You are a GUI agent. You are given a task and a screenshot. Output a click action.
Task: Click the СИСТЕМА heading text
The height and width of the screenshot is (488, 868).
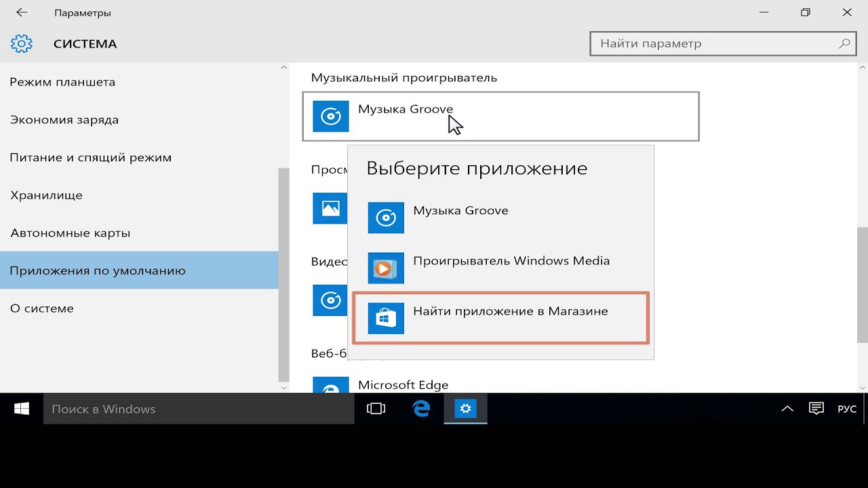[x=85, y=44]
